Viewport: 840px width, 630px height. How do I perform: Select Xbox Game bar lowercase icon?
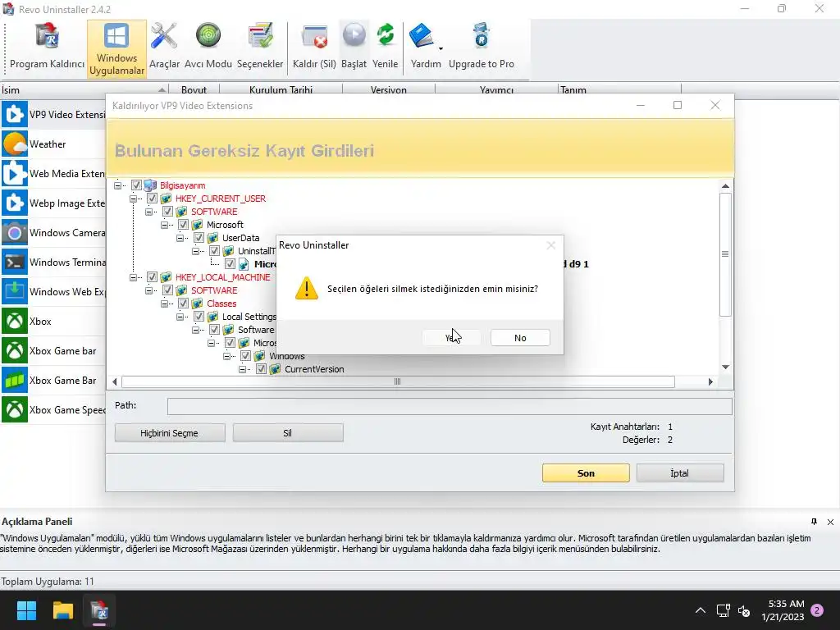tap(15, 351)
